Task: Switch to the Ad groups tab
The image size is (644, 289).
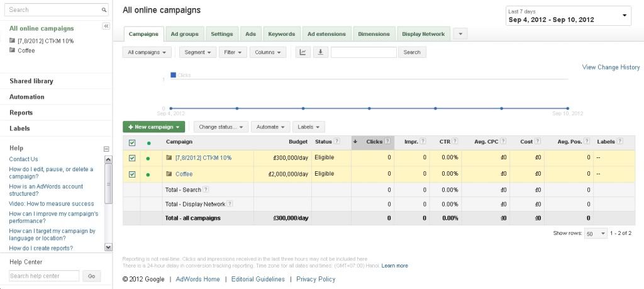Action: point(184,34)
